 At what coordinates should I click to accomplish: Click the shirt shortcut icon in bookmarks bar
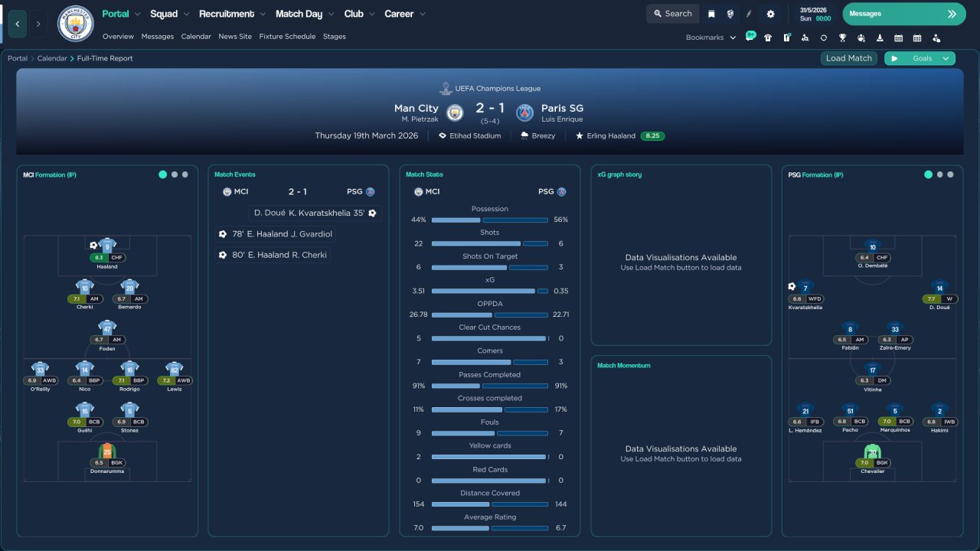[768, 37]
